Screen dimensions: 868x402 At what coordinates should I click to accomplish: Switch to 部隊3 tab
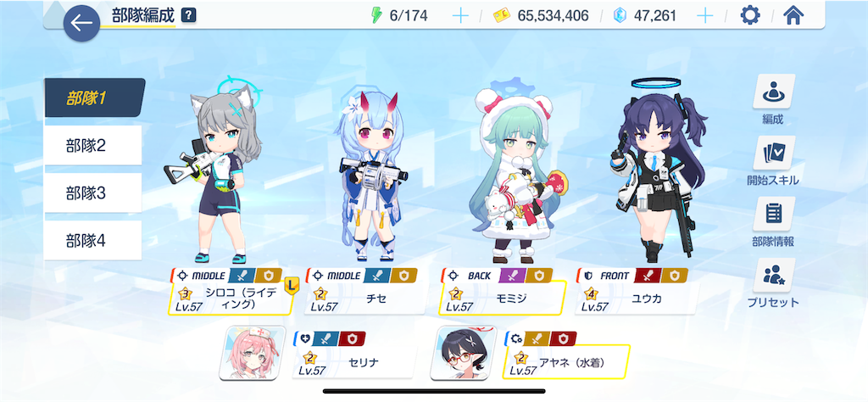[x=93, y=193]
